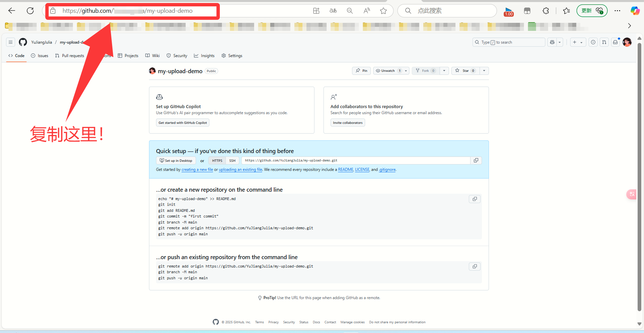Reload the page with the refresh icon
This screenshot has height=333, width=644.
[x=30, y=11]
